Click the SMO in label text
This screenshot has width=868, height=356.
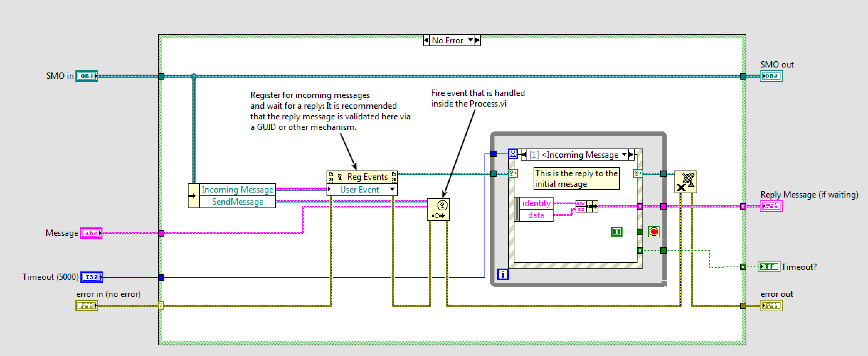(60, 76)
